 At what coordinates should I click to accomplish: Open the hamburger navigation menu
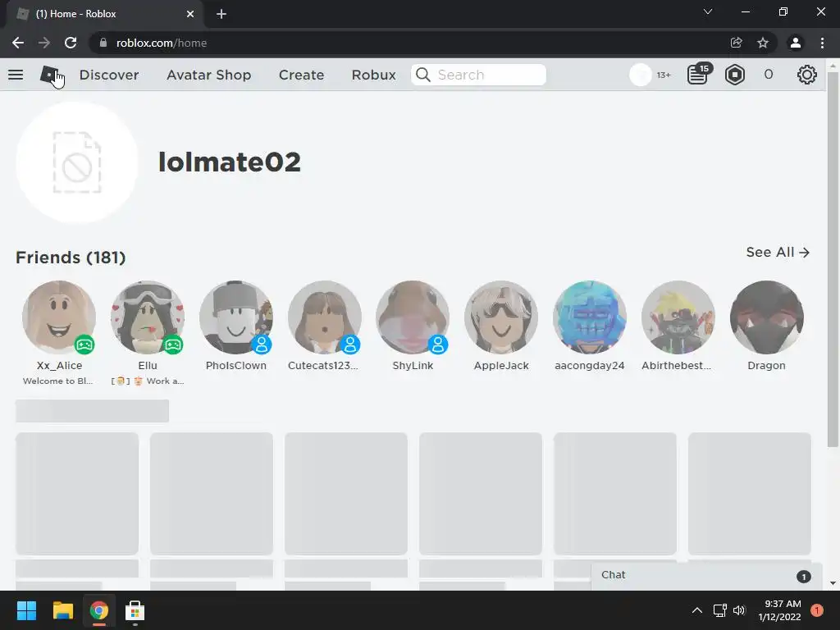tap(16, 75)
